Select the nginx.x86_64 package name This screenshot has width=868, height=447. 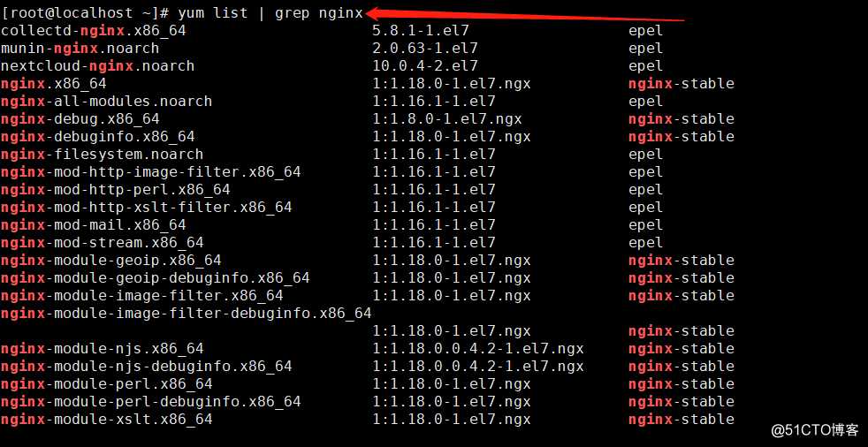(54, 84)
